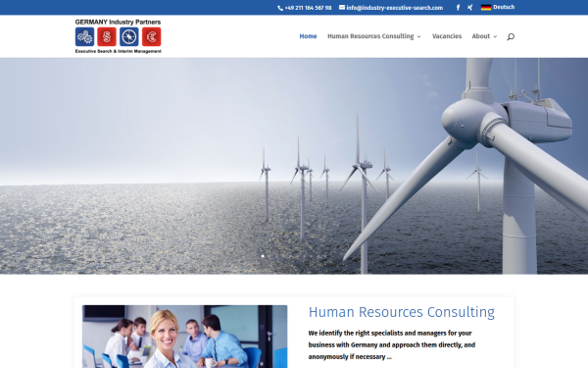The width and height of the screenshot is (588, 368).
Task: Click the envelope email icon
Action: pyautogui.click(x=342, y=7)
